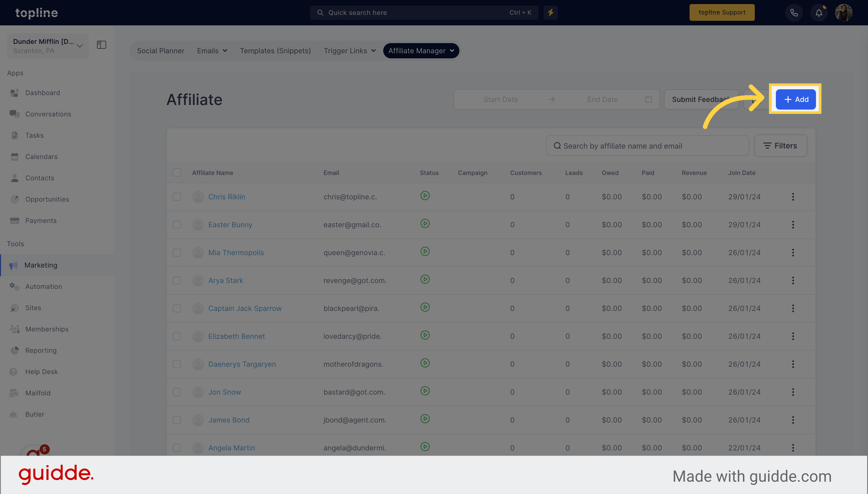The image size is (868, 494).
Task: Check the Chris Riklin row checkbox
Action: [x=177, y=197]
